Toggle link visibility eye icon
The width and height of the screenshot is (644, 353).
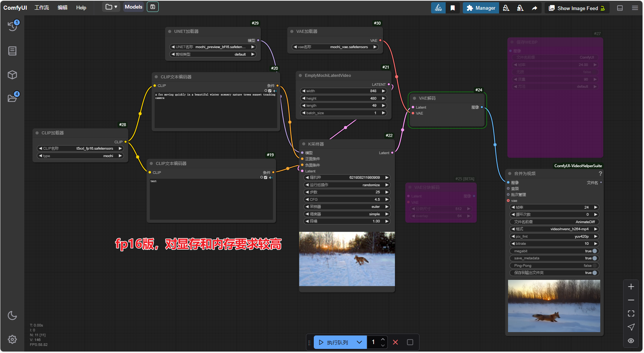(631, 341)
